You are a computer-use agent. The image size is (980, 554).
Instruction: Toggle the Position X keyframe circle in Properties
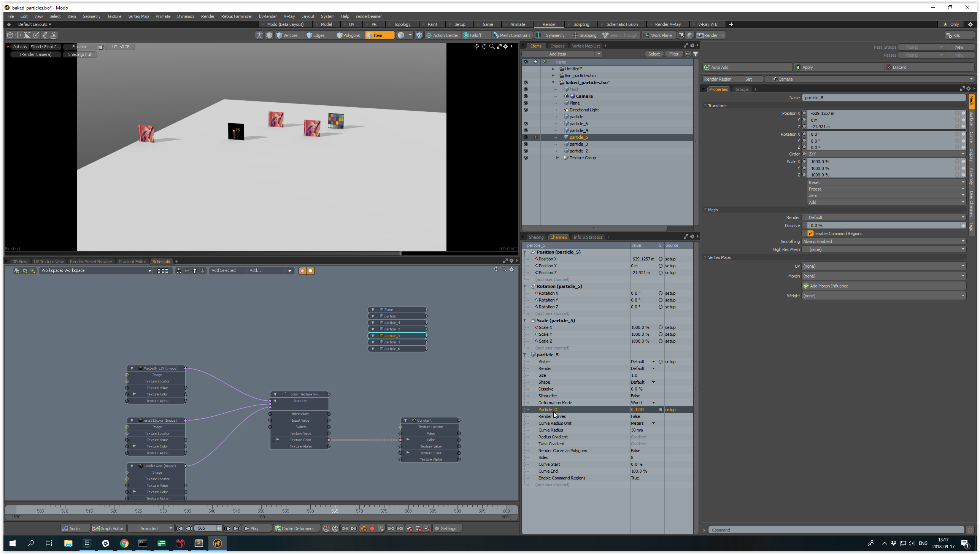tap(805, 113)
